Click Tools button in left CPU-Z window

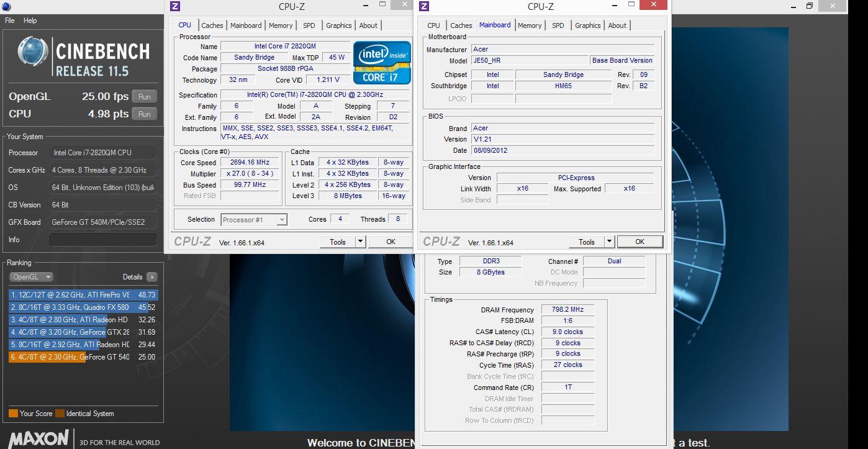point(338,242)
